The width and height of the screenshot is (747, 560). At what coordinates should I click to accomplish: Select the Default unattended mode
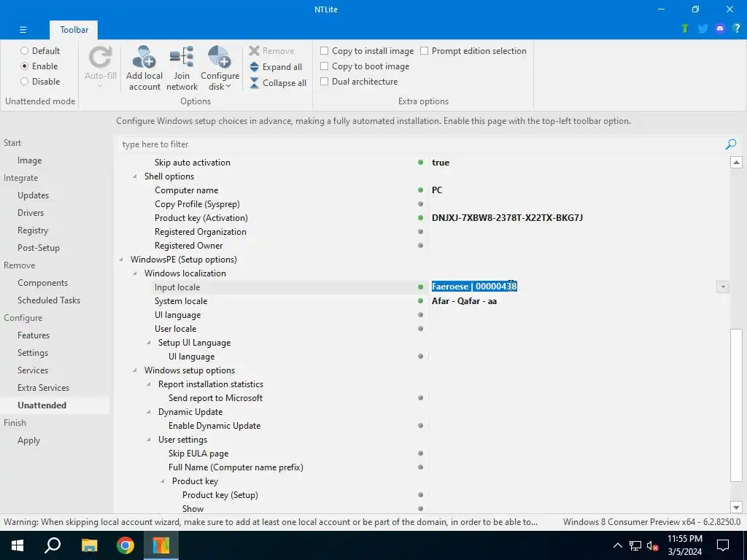pos(40,51)
